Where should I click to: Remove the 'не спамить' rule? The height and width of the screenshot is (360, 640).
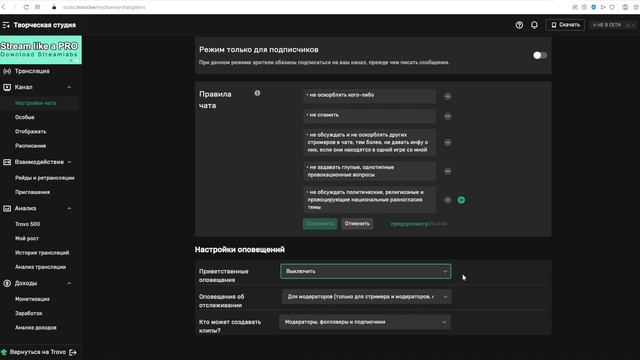point(447,116)
